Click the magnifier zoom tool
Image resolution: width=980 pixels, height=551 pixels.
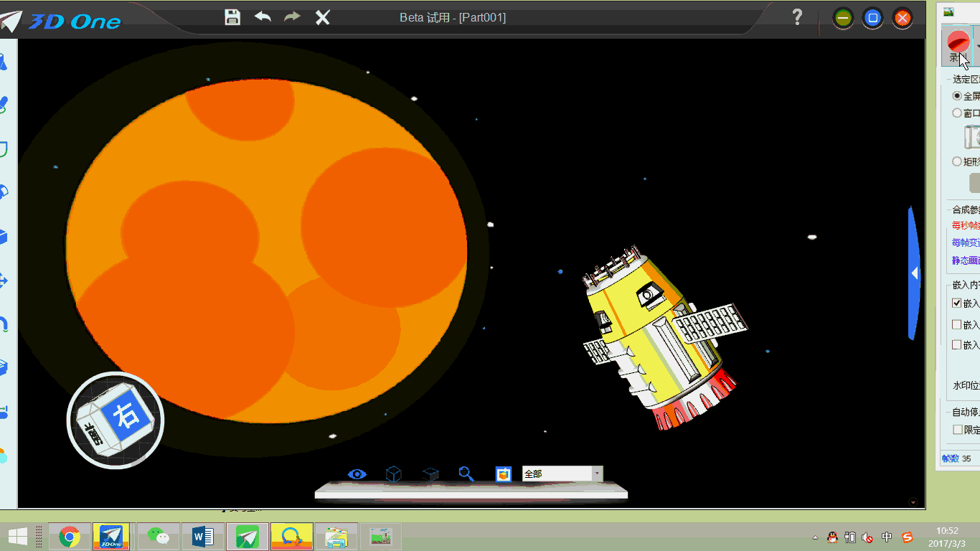[x=466, y=474]
